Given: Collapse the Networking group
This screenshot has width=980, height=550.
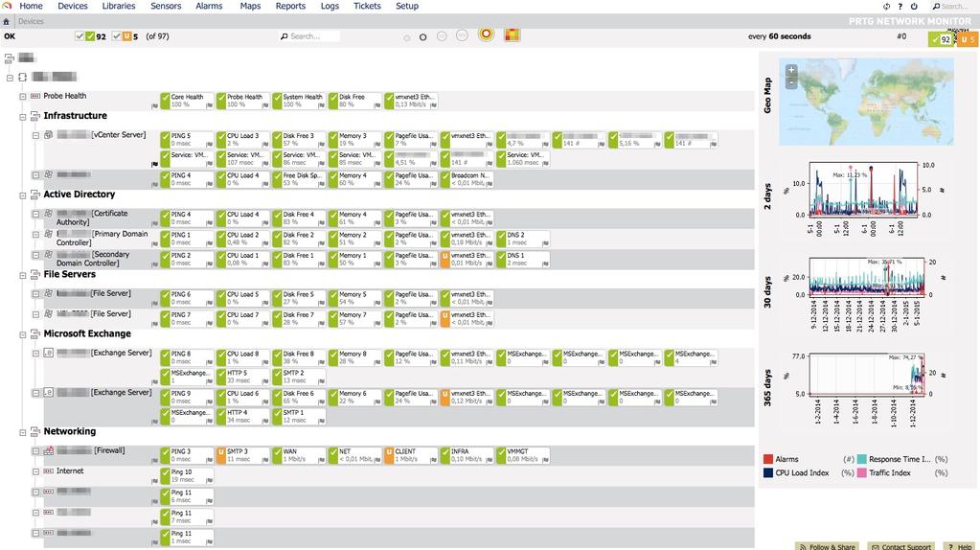Looking at the screenshot, I should tap(22, 432).
